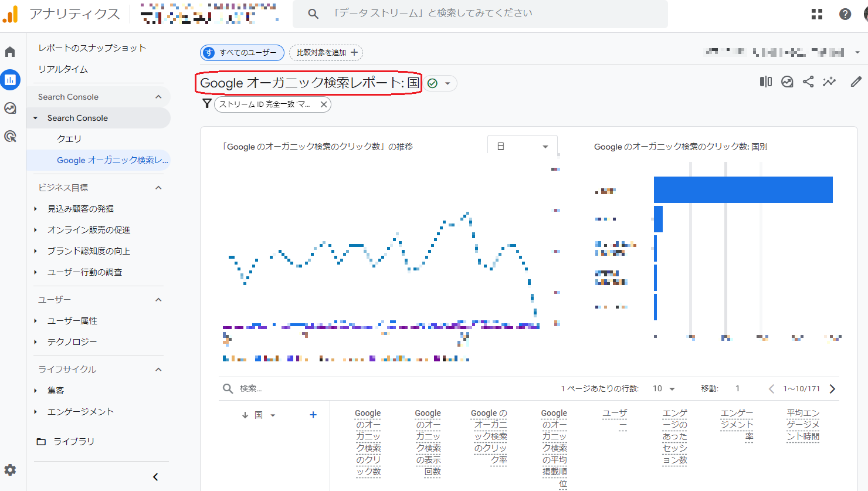Share the report via the share icon
The width and height of the screenshot is (868, 491).
[x=808, y=82]
